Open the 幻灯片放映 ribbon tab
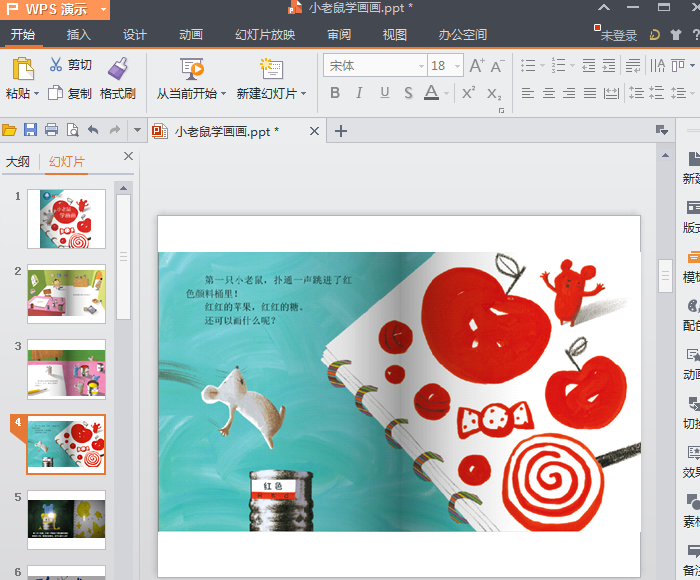This screenshot has width=700, height=580. [x=265, y=34]
